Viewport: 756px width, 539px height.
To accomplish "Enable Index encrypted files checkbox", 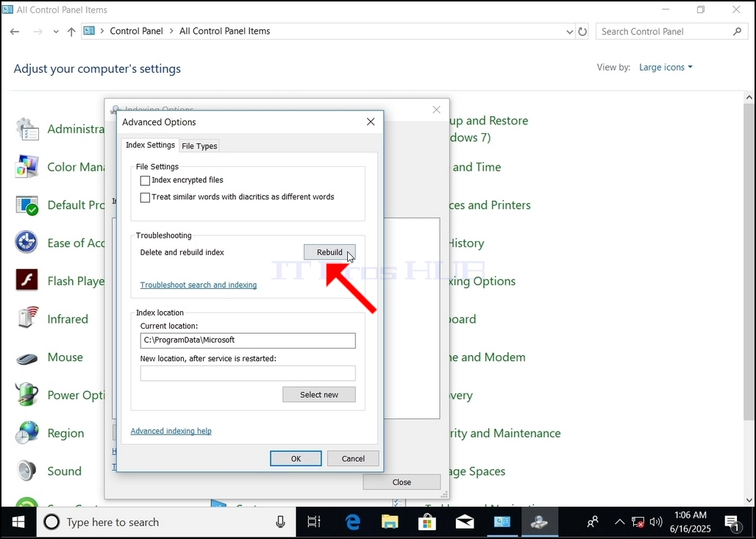I will pyautogui.click(x=145, y=180).
